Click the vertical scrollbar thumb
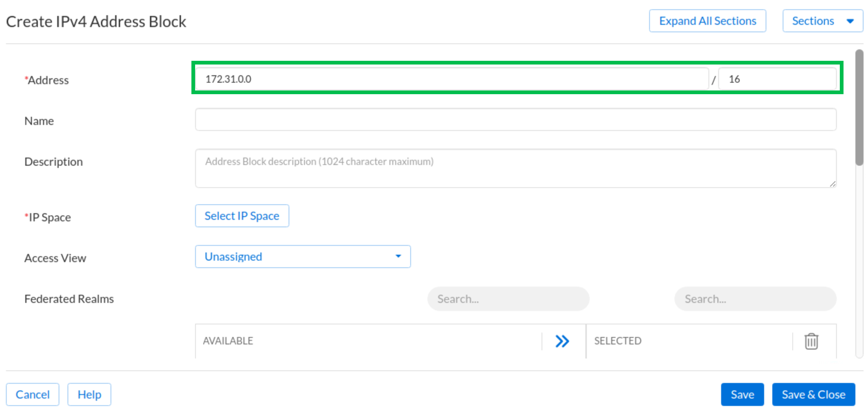This screenshot has height=413, width=868. 859,108
